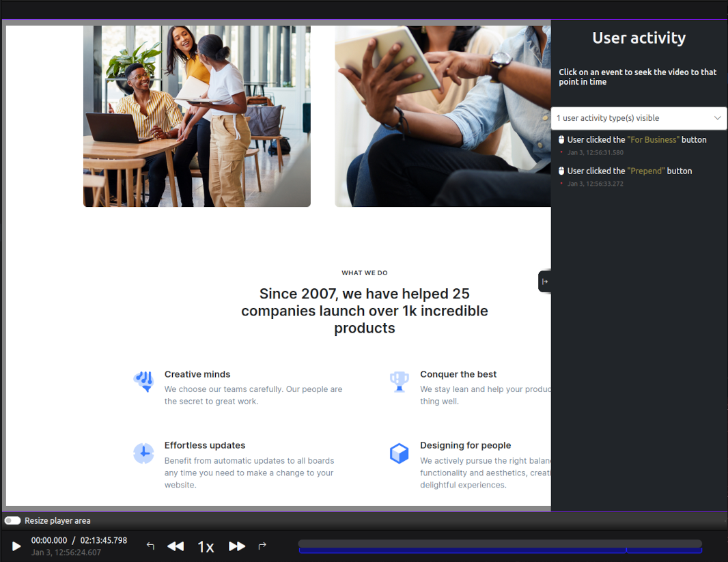Image resolution: width=728 pixels, height=562 pixels.
Task: Jump back using the left curved arrow
Action: point(151,546)
